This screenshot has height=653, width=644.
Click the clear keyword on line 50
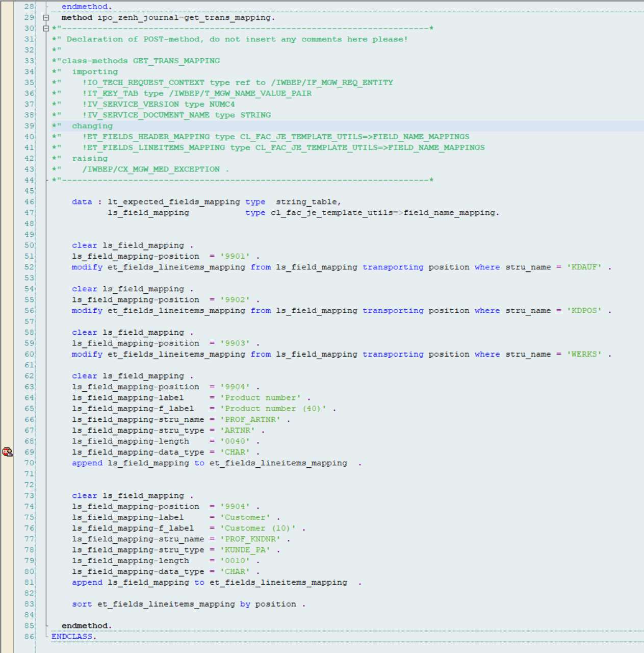pyautogui.click(x=84, y=245)
